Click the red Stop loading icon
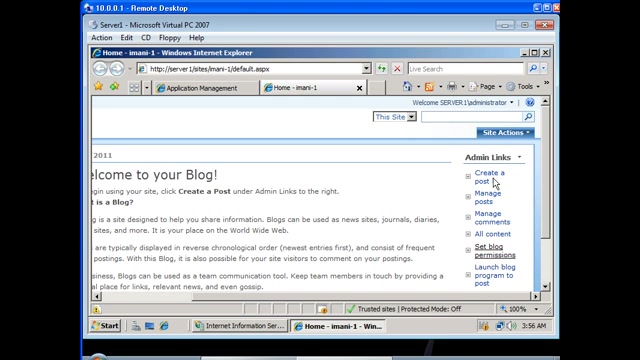Screen dimensions: 640x360 397,69
